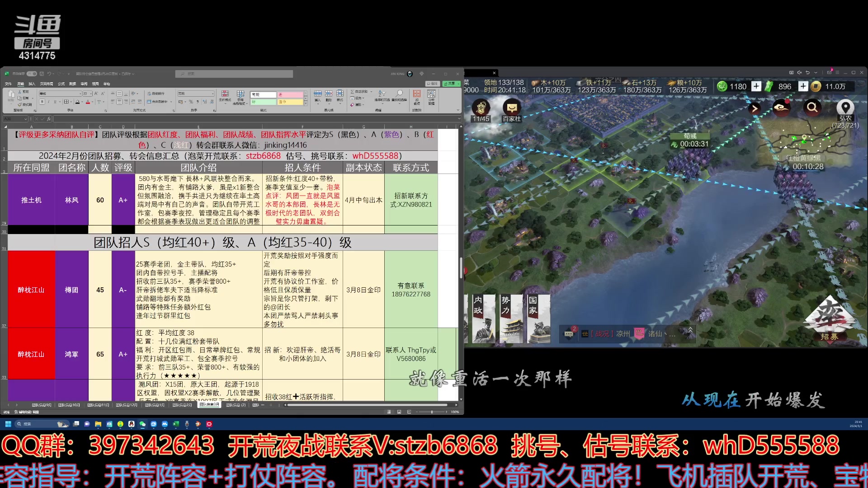Click the Undo arrow in Excel

coord(49,74)
